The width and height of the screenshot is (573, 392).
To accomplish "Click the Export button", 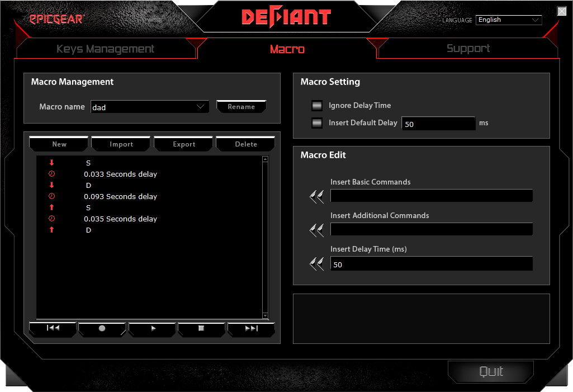I will click(x=183, y=144).
